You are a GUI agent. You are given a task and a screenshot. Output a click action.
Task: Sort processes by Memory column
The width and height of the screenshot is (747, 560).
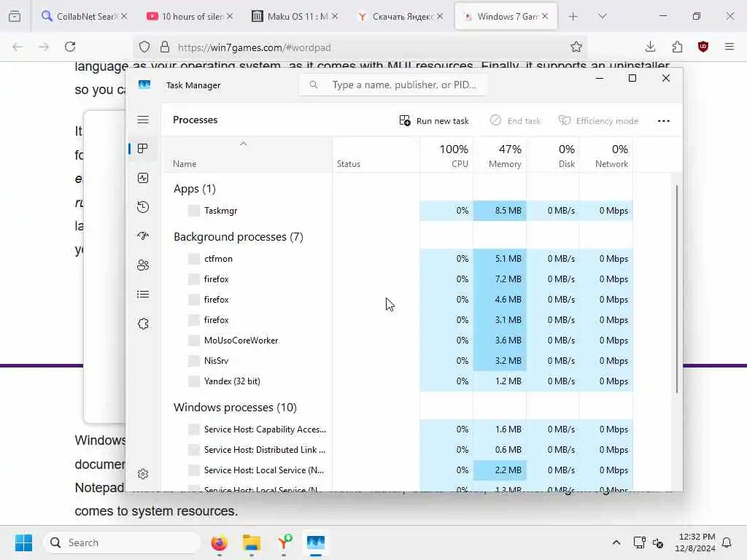pos(500,156)
